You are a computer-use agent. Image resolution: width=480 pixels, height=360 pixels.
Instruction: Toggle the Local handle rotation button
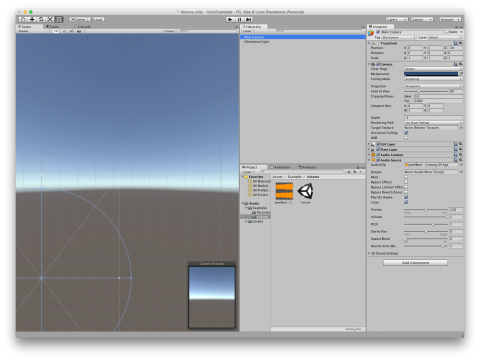pos(96,19)
